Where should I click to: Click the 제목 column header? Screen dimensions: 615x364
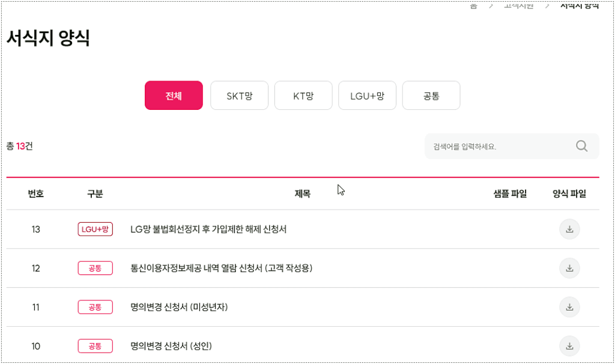click(302, 193)
